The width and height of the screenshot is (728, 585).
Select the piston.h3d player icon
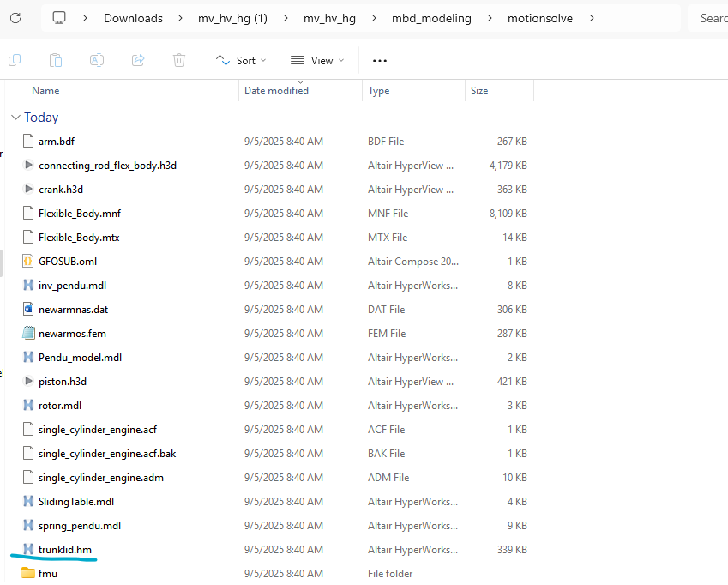coord(28,381)
